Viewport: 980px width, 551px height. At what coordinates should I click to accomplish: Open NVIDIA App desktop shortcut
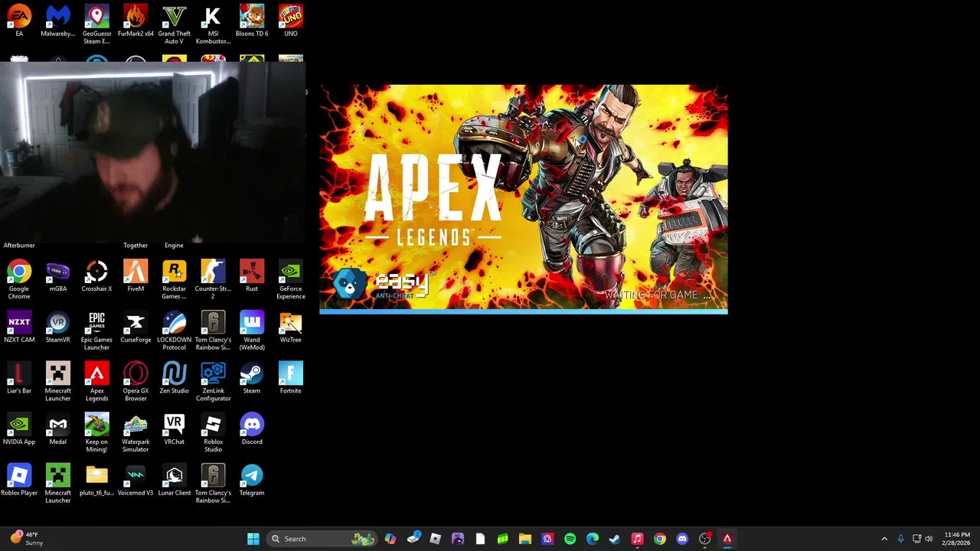19,429
